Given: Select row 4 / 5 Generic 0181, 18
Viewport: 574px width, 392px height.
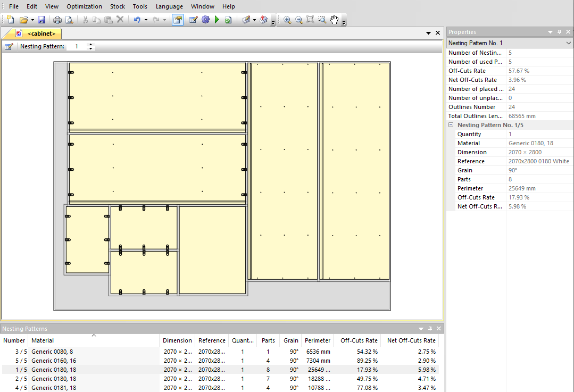Looking at the screenshot, I should pos(220,388).
